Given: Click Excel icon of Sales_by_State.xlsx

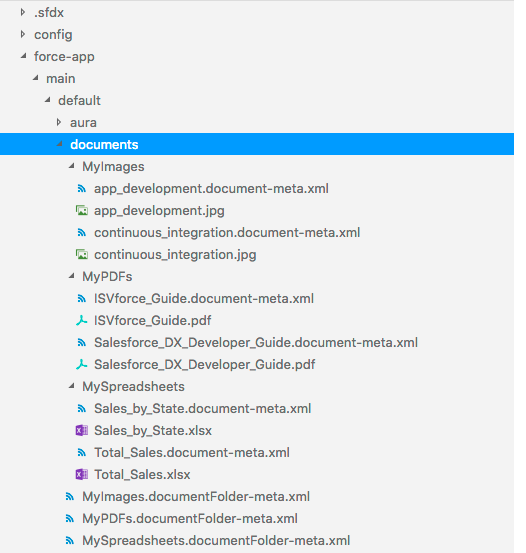Looking at the screenshot, I should pyautogui.click(x=82, y=431).
